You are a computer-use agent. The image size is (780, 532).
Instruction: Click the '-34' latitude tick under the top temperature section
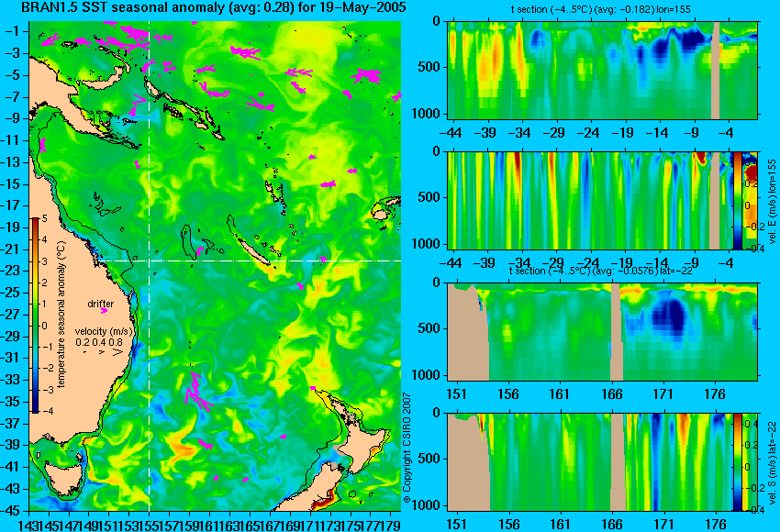pos(519,133)
